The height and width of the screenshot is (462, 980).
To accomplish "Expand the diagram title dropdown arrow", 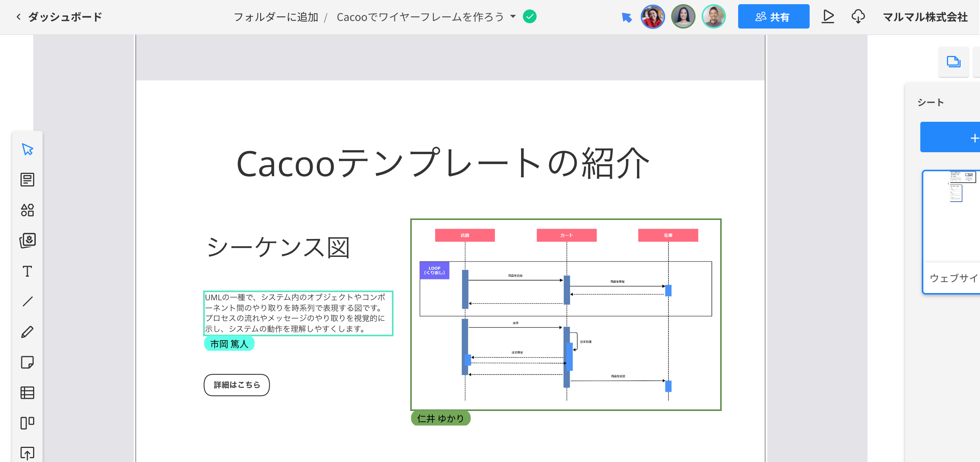I will [x=513, y=16].
